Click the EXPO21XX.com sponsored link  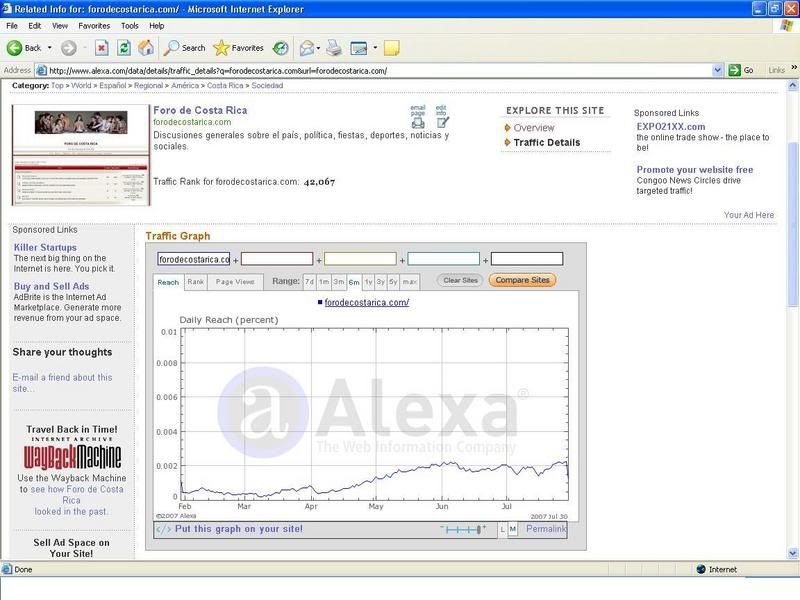[x=671, y=127]
